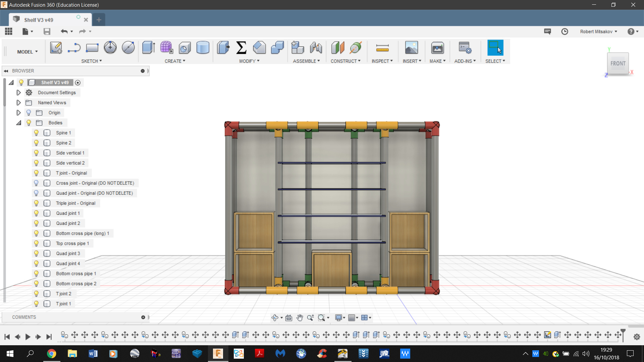This screenshot has width=644, height=362.
Task: Activate Shelf V3 v49 component radio button
Action: (78, 82)
